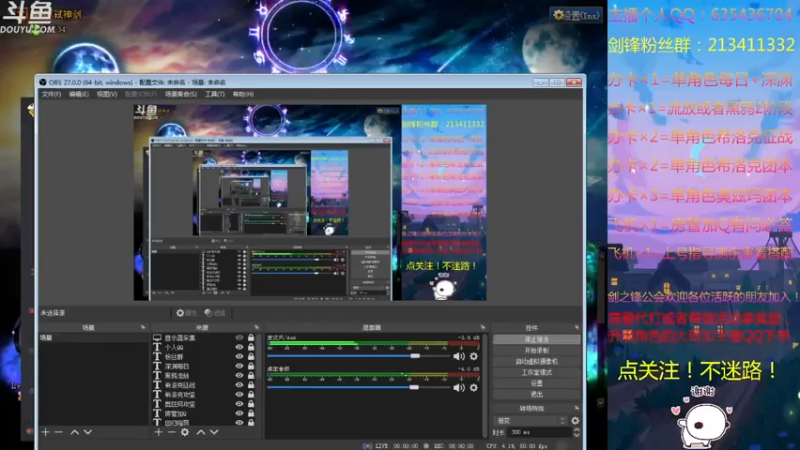Toggle visibility eye for the last source row
800x450 pixels.
(x=239, y=422)
